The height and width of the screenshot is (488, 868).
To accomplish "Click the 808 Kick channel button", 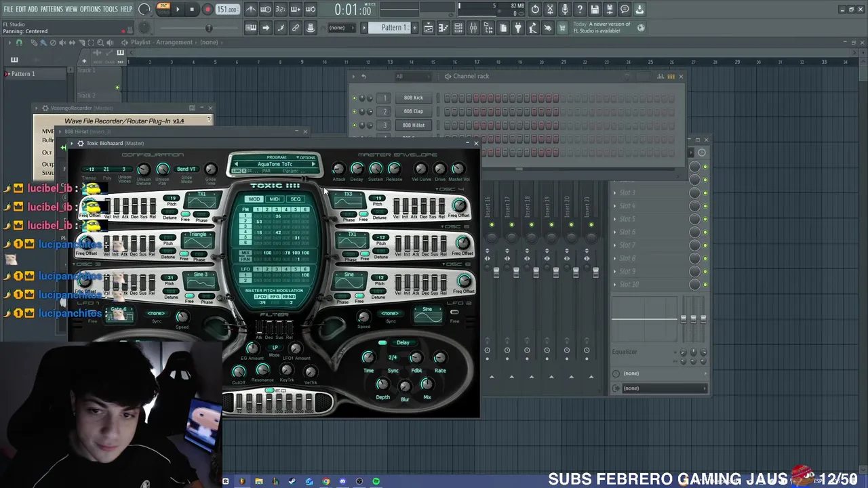I will (x=413, y=98).
